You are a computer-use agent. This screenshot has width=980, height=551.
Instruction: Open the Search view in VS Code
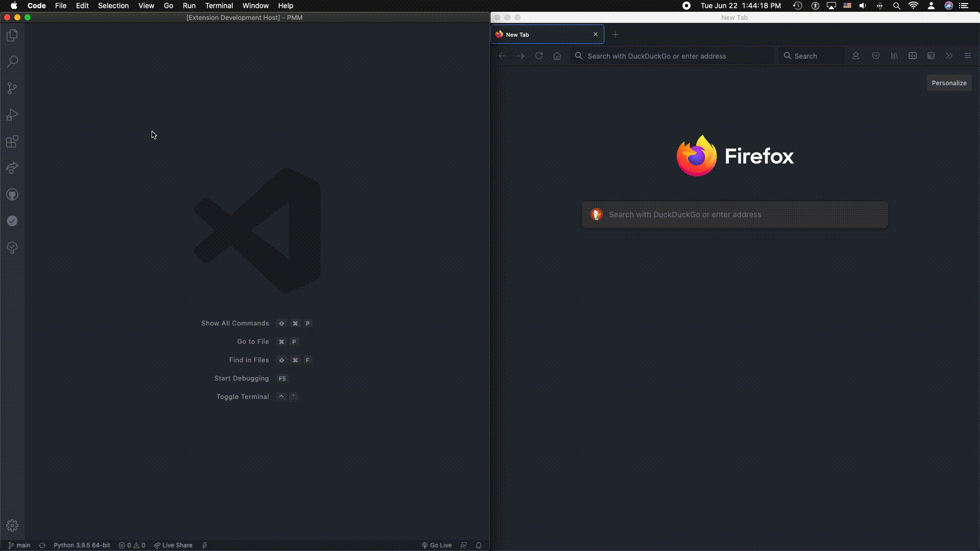pyautogui.click(x=12, y=62)
